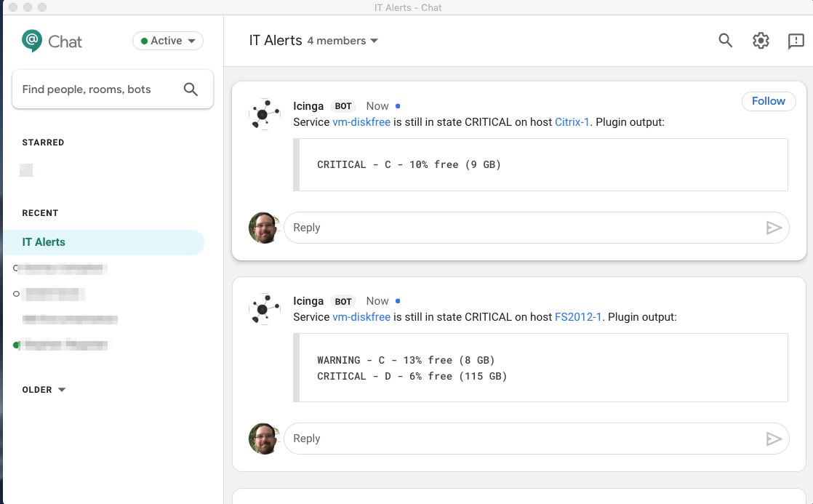Open the Citrix-1 host link
The width and height of the screenshot is (813, 504).
[x=572, y=122]
